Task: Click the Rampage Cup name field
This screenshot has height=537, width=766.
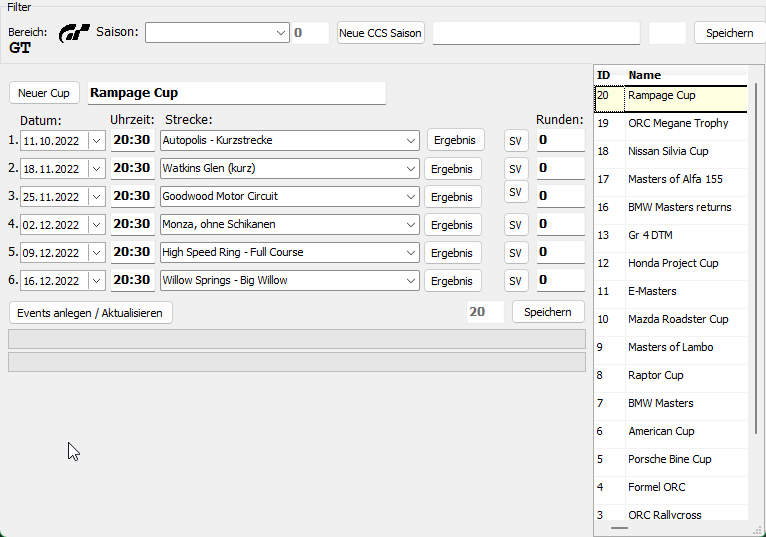Action: 236,93
